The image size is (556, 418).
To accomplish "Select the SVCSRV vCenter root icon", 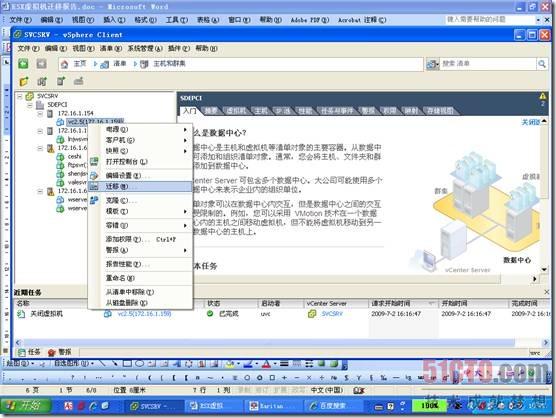I will (30, 96).
